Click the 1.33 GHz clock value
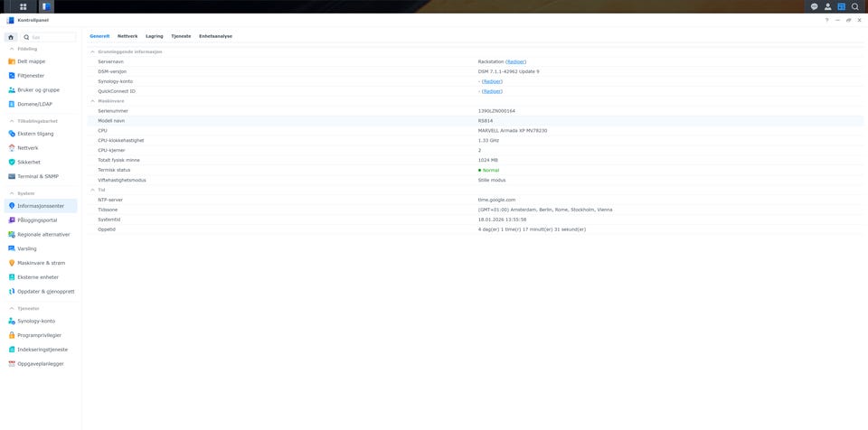868x430 pixels. 488,141
